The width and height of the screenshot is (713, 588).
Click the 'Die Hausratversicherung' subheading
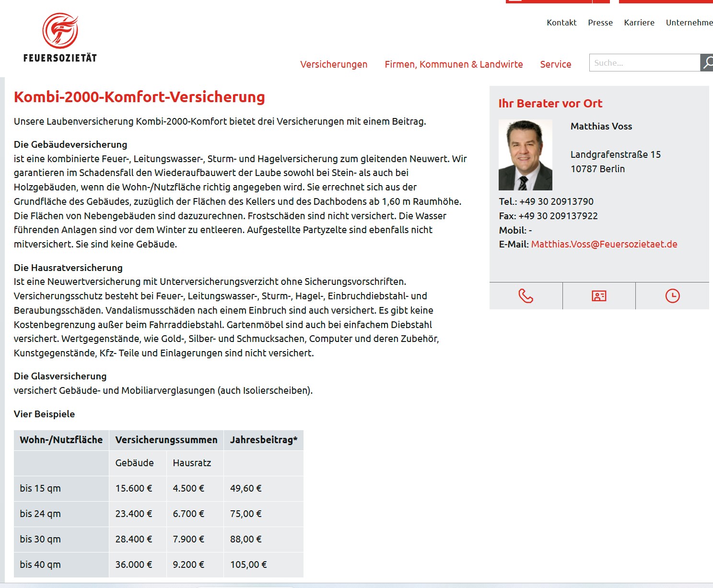[68, 268]
